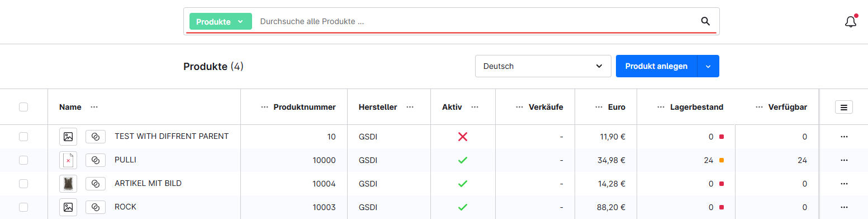Click red stock indicator for ROCK

coord(722,207)
